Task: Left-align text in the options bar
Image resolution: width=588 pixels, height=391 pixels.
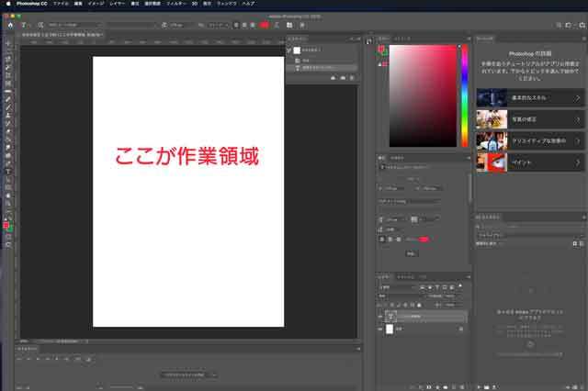Action: 236,25
